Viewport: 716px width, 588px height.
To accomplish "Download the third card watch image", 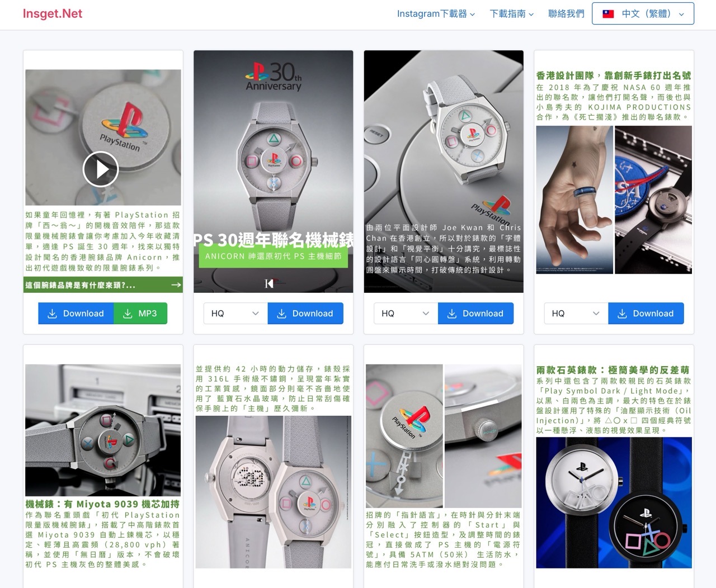I will point(475,314).
